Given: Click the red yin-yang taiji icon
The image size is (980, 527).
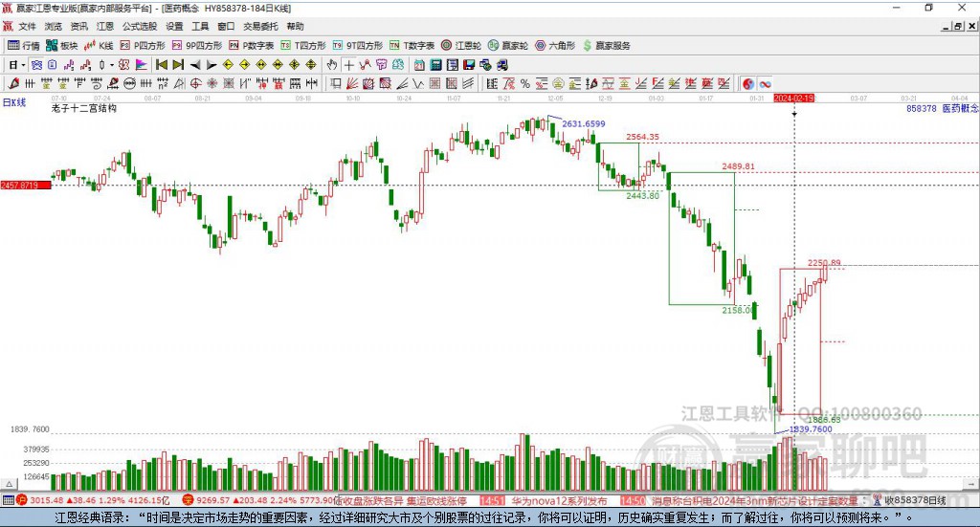Looking at the screenshot, I should [x=747, y=83].
